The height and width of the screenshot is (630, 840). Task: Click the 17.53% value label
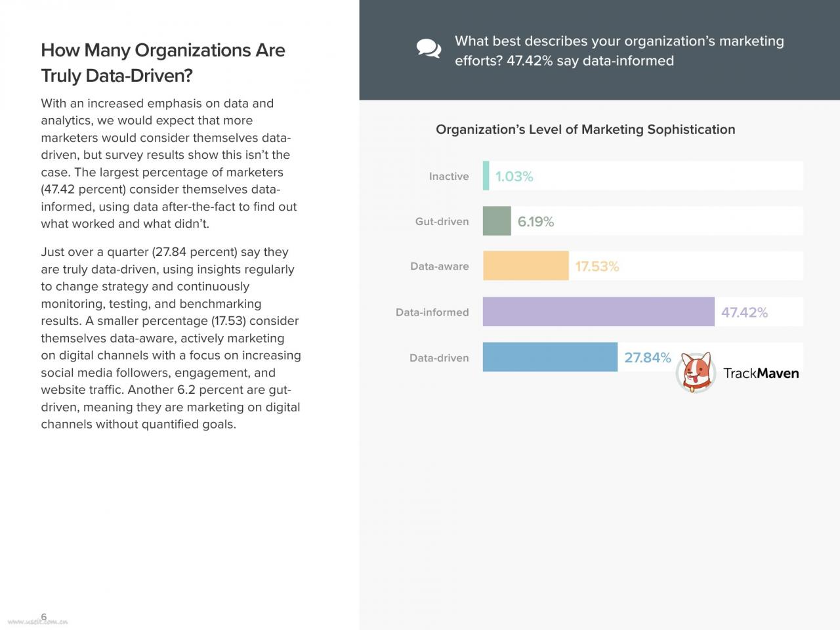pos(597,266)
